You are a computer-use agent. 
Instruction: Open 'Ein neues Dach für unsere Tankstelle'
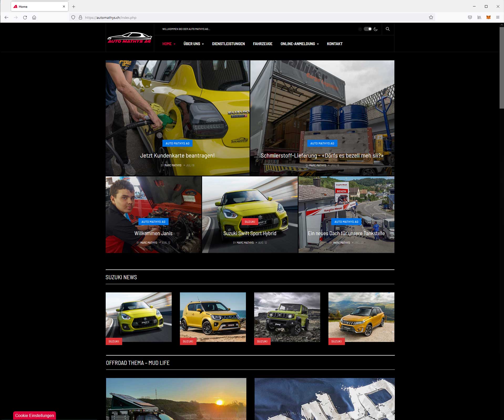(x=346, y=233)
